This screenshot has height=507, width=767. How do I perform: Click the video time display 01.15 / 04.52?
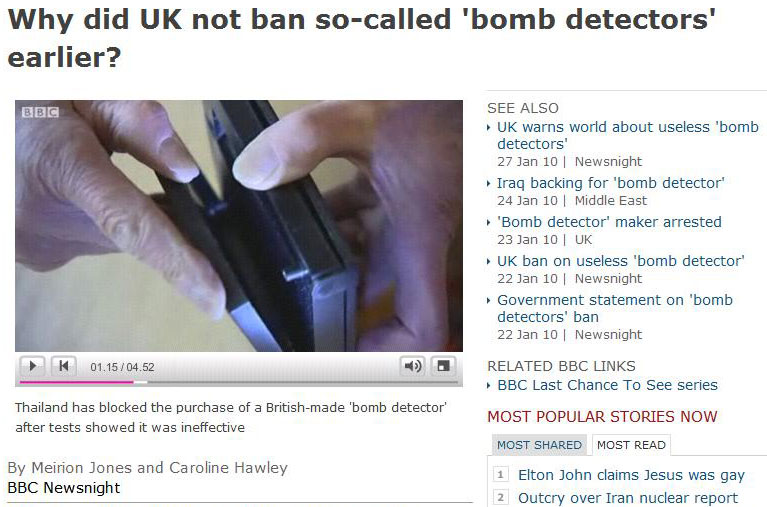pos(122,367)
